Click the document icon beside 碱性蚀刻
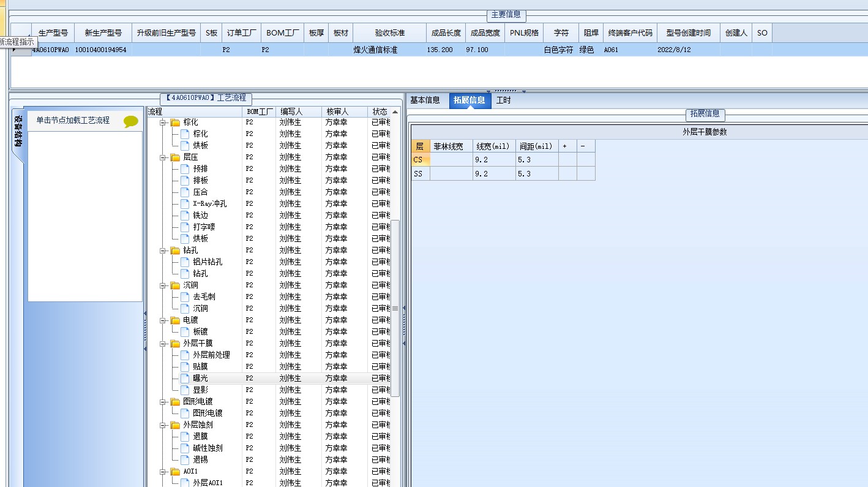The height and width of the screenshot is (487, 868). tap(185, 448)
